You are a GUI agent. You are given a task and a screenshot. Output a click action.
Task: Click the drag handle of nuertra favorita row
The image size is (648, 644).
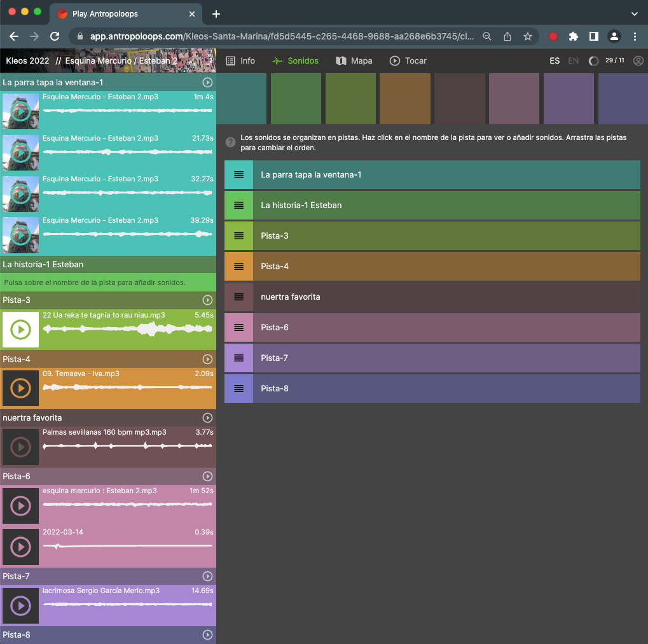[238, 297]
